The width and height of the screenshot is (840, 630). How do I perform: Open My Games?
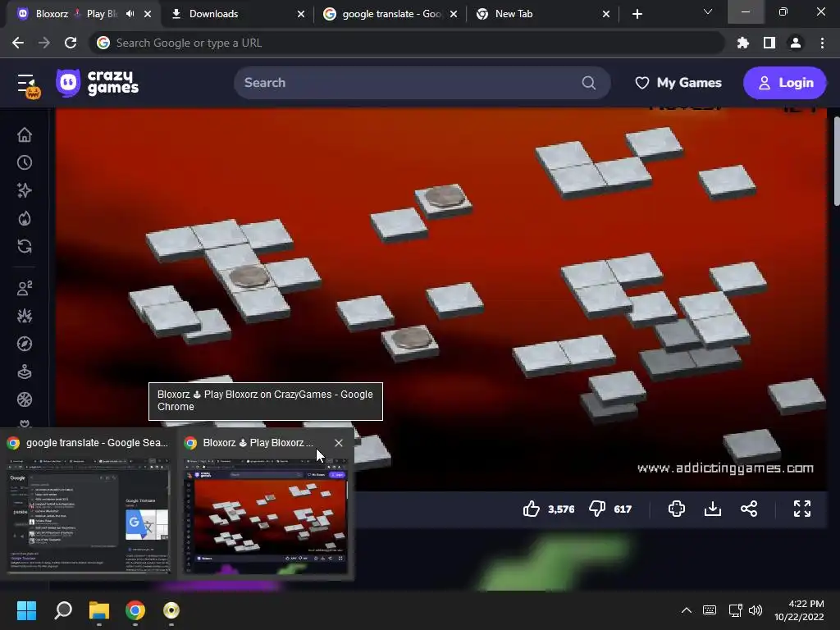[x=678, y=83]
